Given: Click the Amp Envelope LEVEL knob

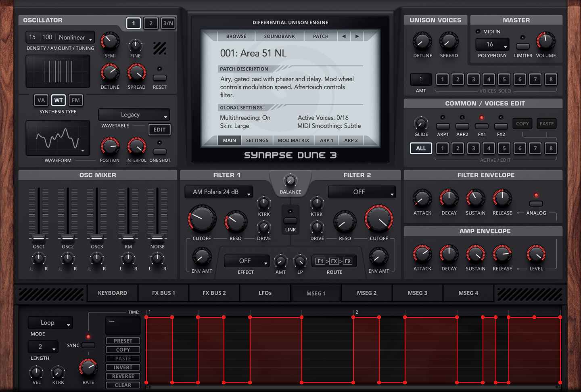Looking at the screenshot, I should 536,254.
